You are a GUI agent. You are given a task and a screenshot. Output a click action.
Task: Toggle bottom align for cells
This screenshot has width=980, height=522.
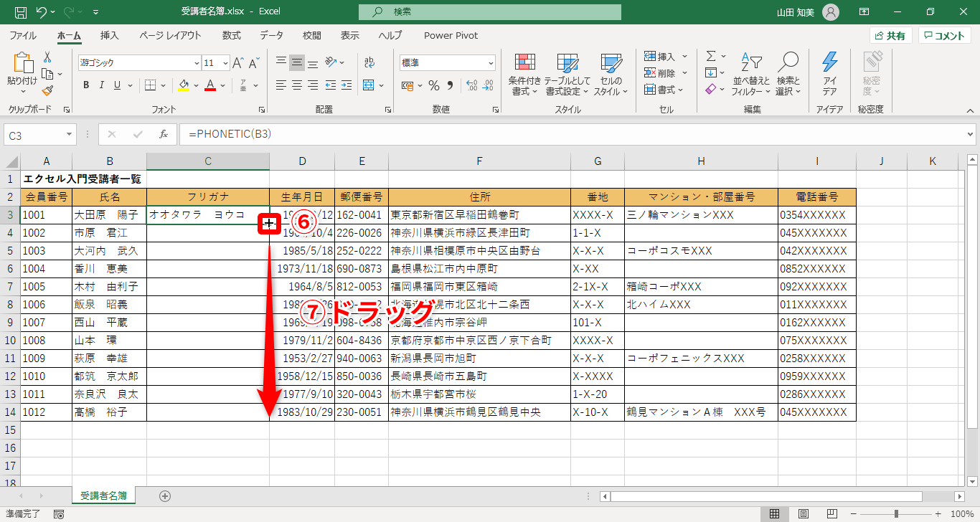(x=313, y=63)
